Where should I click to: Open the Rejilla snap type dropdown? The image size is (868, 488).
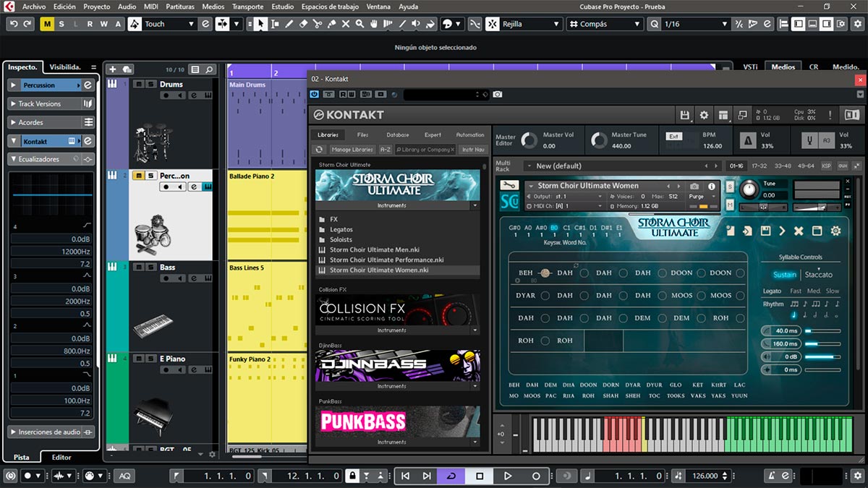pyautogui.click(x=532, y=24)
